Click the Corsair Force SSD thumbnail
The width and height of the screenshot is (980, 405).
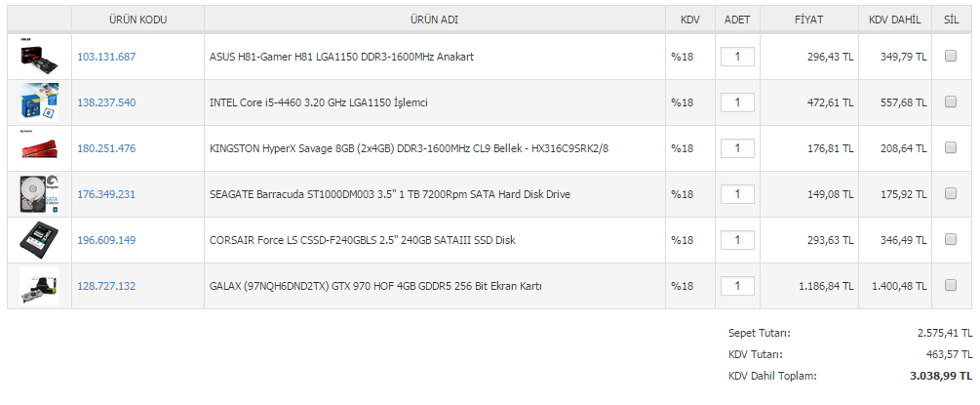coord(39,240)
